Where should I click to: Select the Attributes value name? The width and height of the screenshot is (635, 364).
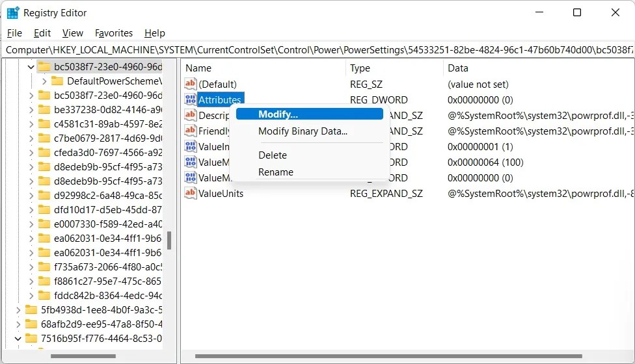coord(220,100)
